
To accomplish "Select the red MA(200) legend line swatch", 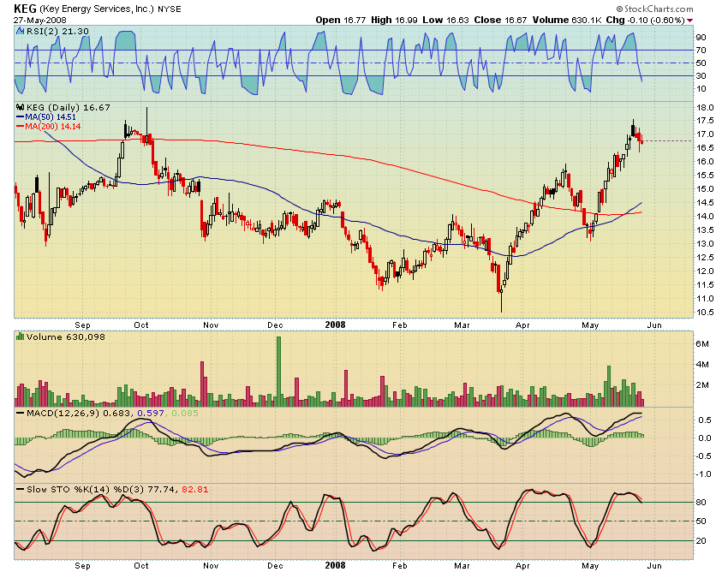I will [x=20, y=126].
